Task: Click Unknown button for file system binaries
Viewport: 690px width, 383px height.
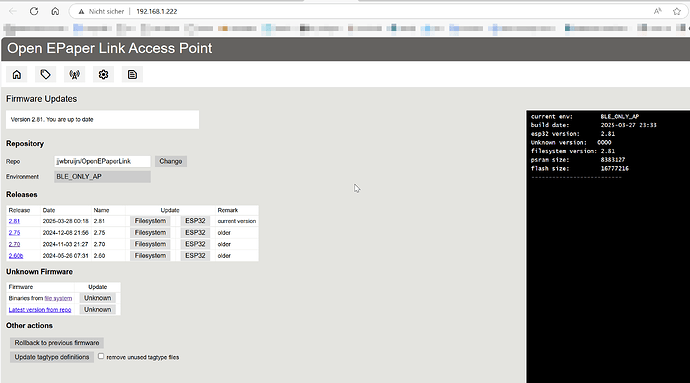Action: click(98, 298)
